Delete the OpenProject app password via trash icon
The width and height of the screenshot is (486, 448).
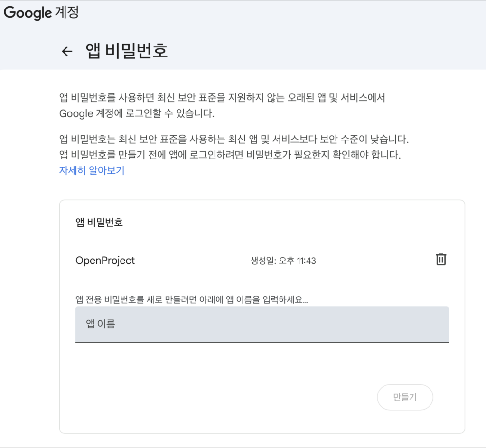click(441, 260)
